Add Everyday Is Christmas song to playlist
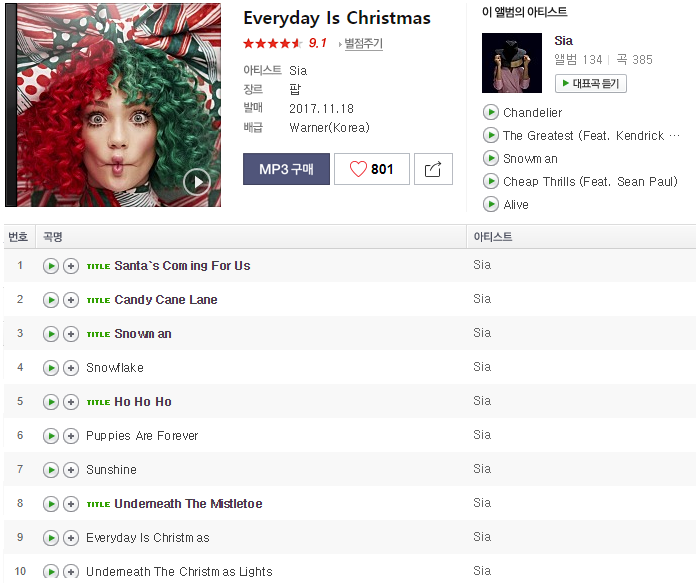The image size is (696, 588). click(x=71, y=538)
